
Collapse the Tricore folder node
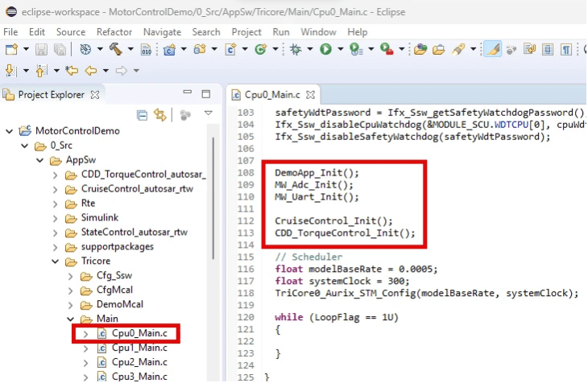pos(56,261)
